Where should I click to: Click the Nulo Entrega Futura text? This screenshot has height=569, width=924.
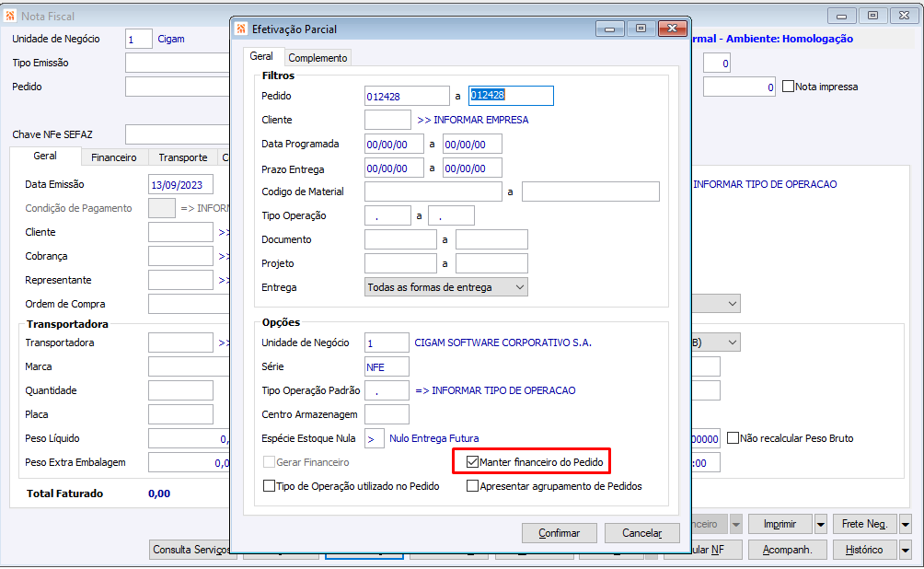433,438
